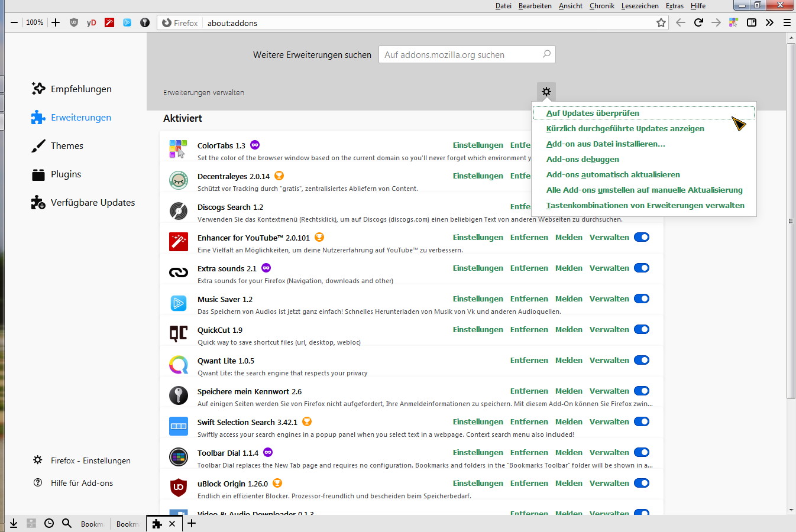
Task: Turn off the Toolbar Dial extension
Action: tap(642, 452)
